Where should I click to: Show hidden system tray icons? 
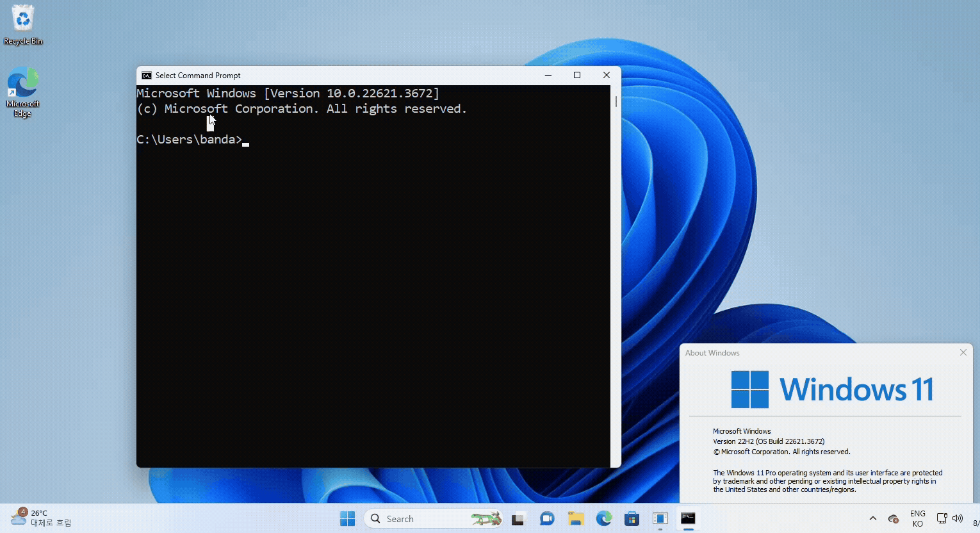coord(872,519)
